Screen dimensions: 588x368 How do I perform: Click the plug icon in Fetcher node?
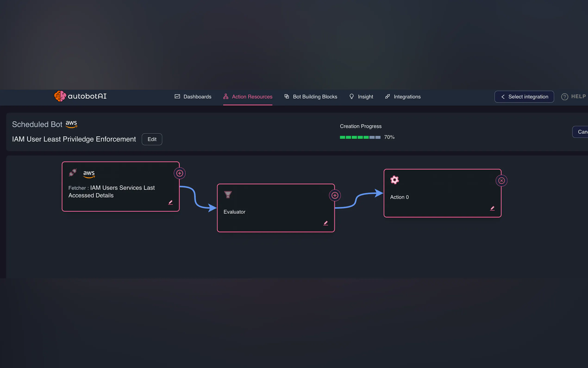[73, 173]
